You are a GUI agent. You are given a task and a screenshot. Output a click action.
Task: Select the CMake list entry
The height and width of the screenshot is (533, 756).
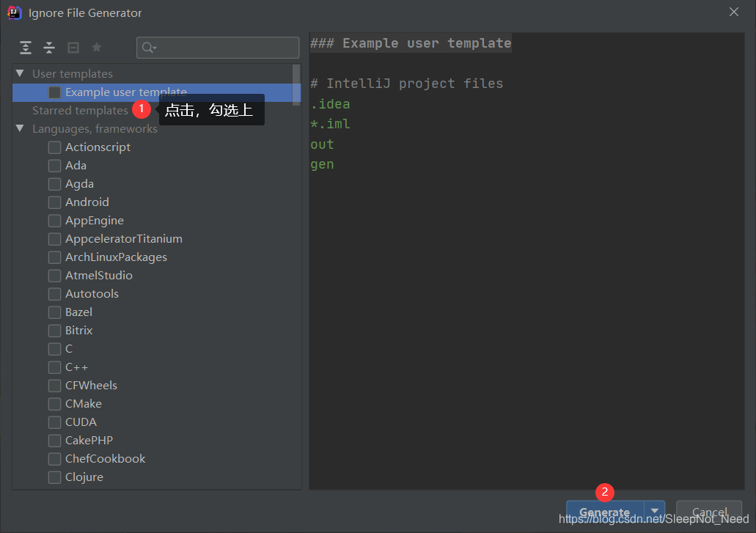click(x=84, y=403)
